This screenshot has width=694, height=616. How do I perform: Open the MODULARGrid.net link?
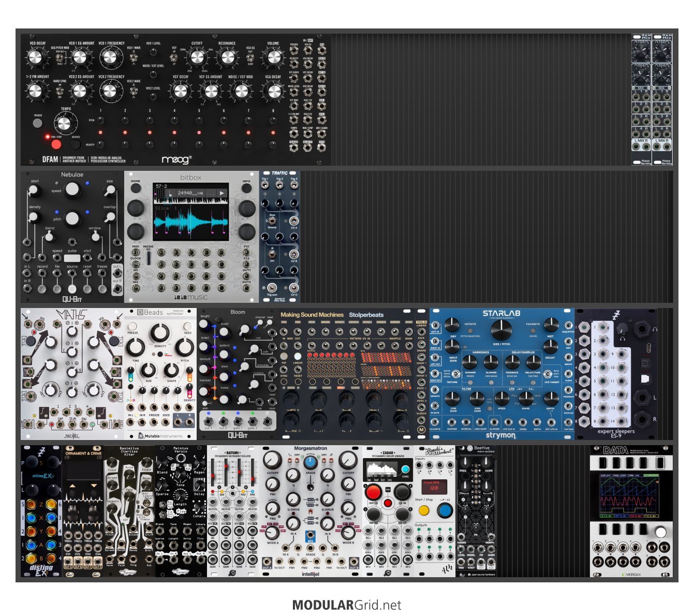[x=347, y=605]
